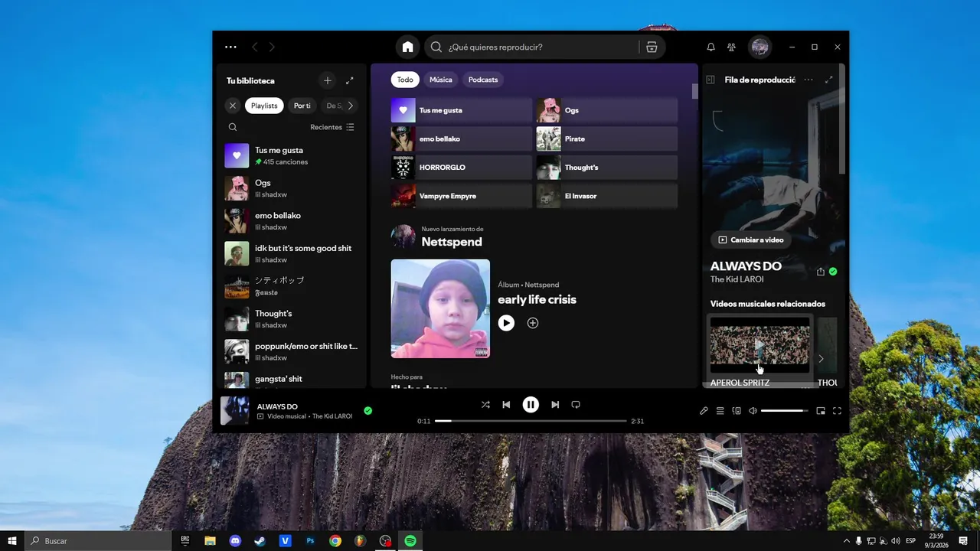Open the profile avatar menu

click(759, 47)
